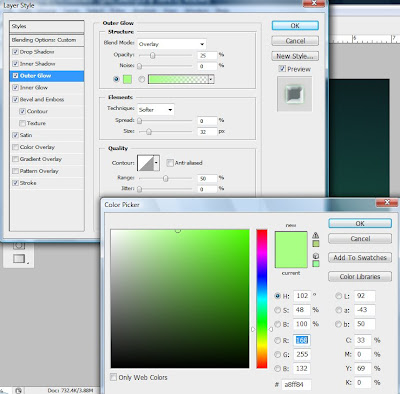Viewport: 400px width, 394px height.
Task: Toggle the Drop Shadow checkbox
Action: (x=15, y=52)
